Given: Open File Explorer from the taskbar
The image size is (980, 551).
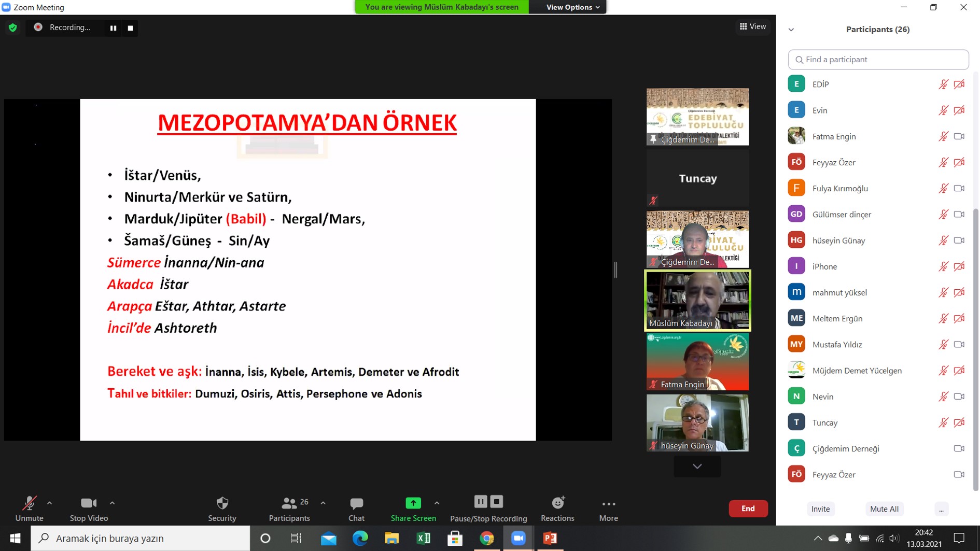Looking at the screenshot, I should [x=391, y=539].
